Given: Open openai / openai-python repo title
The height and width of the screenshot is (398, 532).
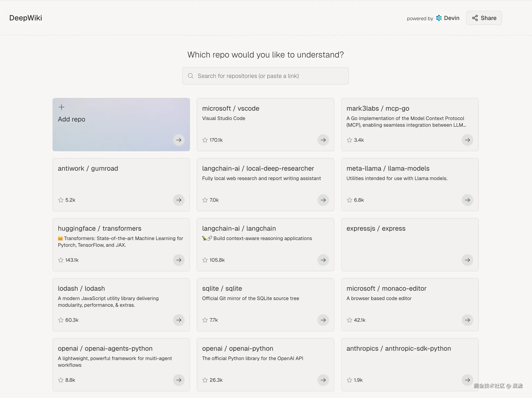Looking at the screenshot, I should (x=237, y=348).
